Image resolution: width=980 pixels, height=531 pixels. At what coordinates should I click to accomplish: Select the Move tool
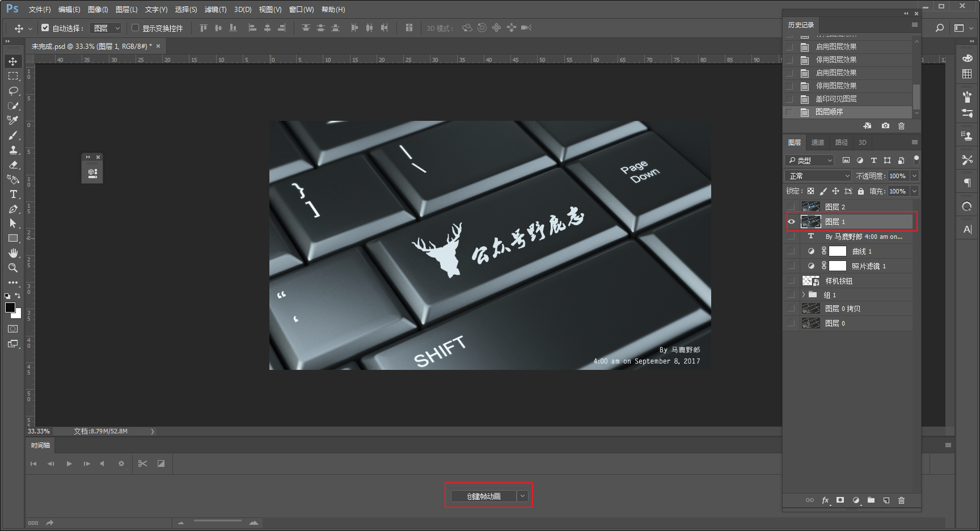[x=13, y=61]
